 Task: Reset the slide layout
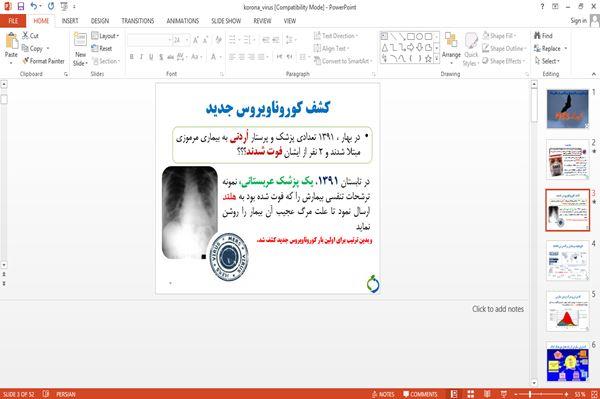(102, 48)
